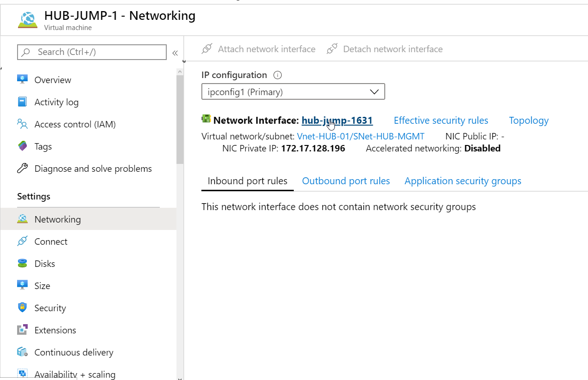Click the Security shield icon
This screenshot has width=588, height=380.
coord(23,308)
